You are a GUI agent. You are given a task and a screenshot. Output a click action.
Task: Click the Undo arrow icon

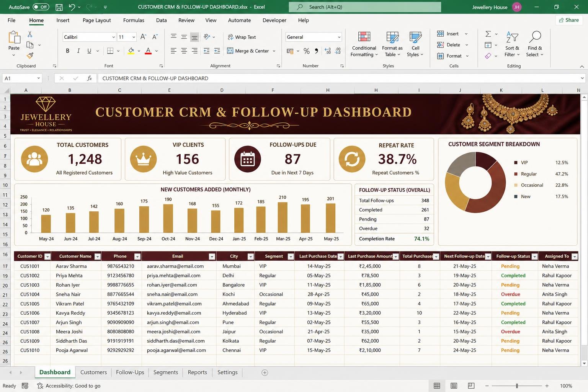(72, 7)
